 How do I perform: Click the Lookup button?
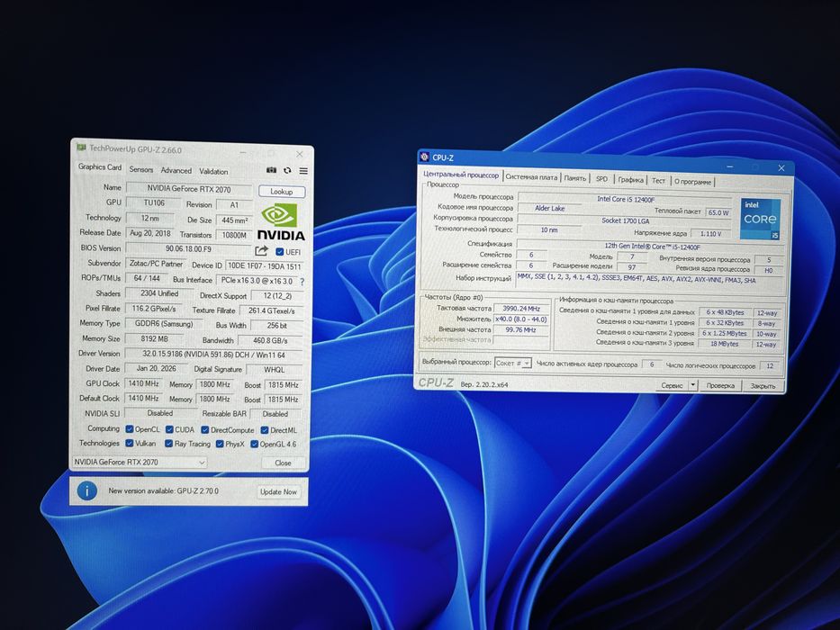point(281,192)
